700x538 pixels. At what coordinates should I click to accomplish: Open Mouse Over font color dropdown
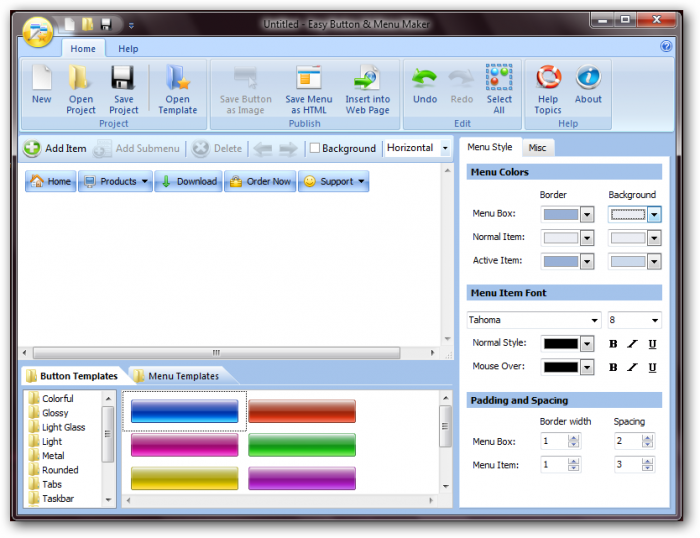587,367
